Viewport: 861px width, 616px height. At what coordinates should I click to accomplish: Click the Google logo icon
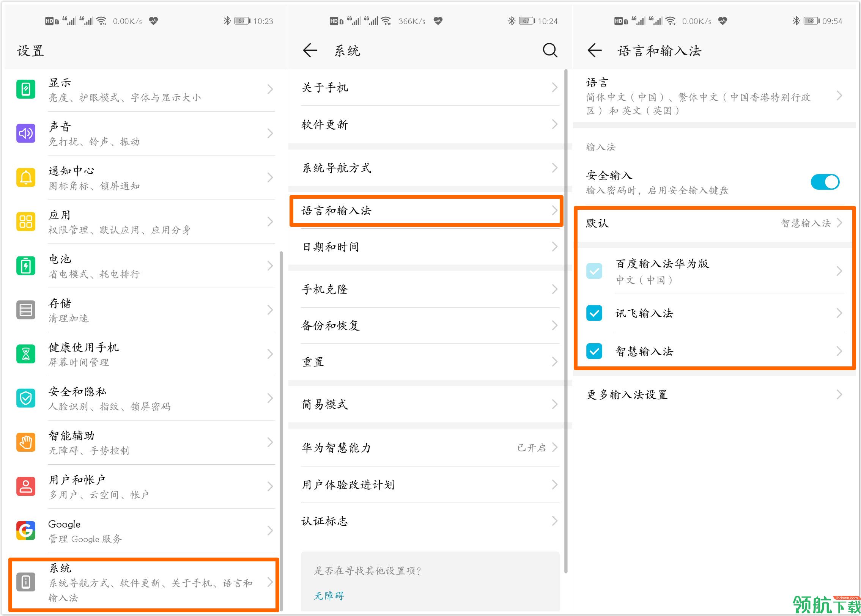pyautogui.click(x=26, y=531)
